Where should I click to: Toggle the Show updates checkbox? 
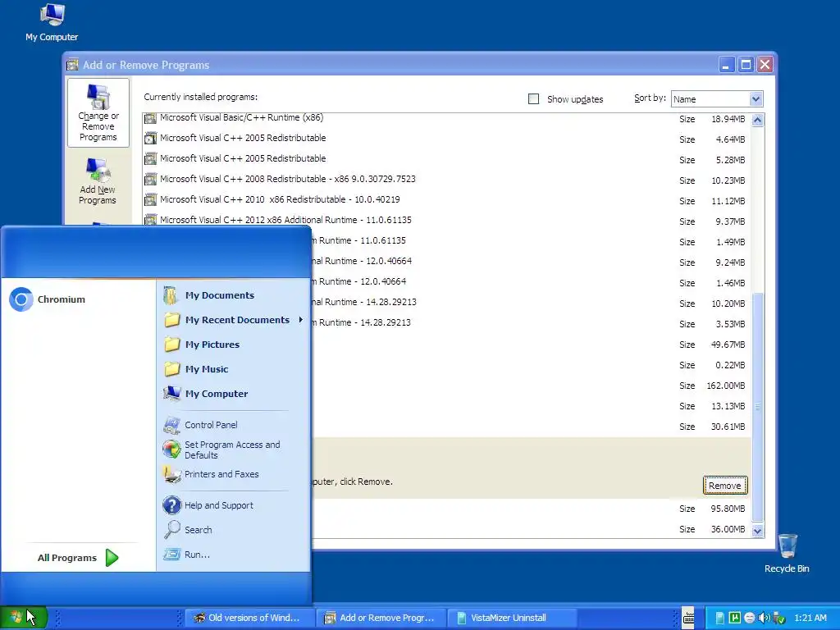pos(533,99)
